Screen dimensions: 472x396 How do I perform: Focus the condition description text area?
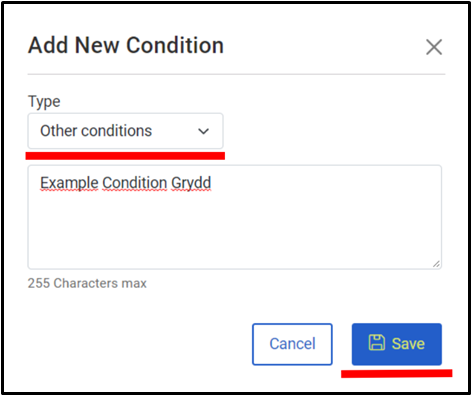coord(235,217)
